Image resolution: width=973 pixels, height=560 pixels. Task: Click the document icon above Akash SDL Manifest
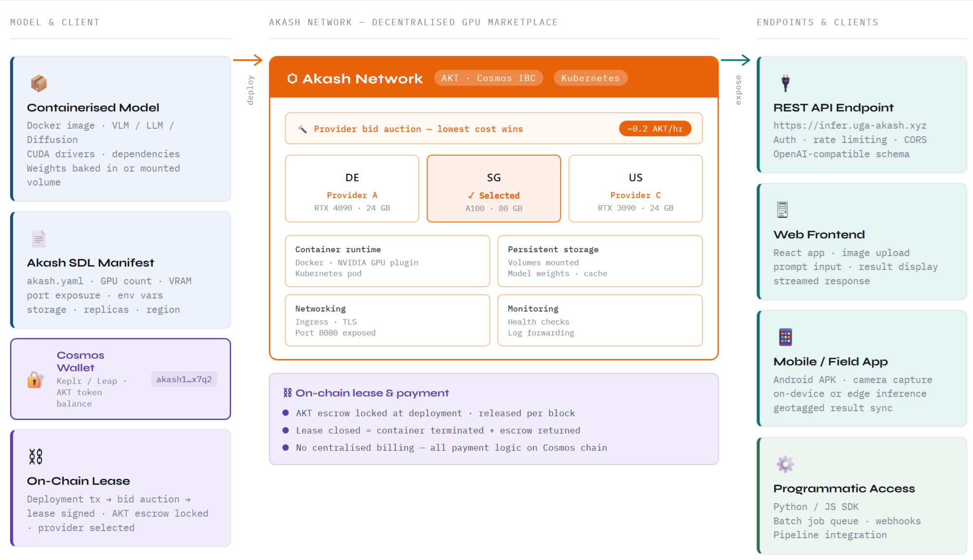(38, 239)
